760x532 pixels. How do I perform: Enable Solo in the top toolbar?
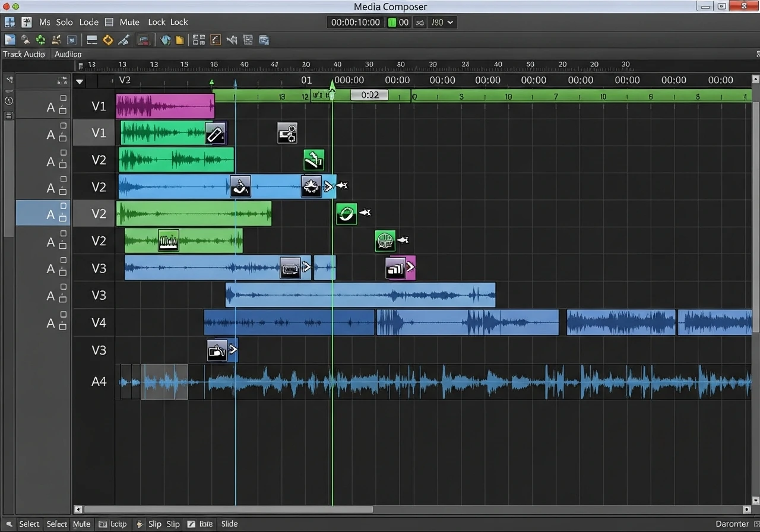pyautogui.click(x=64, y=22)
